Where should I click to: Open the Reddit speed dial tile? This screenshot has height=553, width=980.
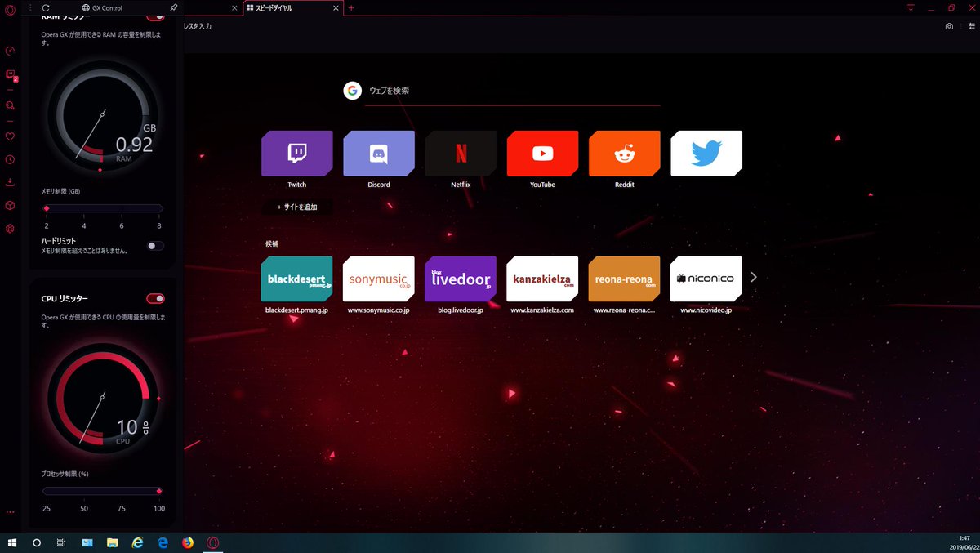pyautogui.click(x=625, y=154)
